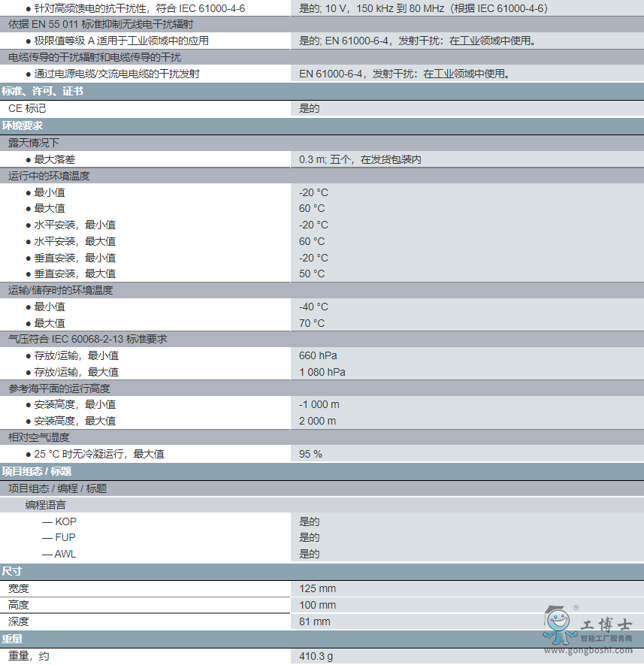Click the CE 标记 row label
The width and height of the screenshot is (644, 665).
(27, 108)
